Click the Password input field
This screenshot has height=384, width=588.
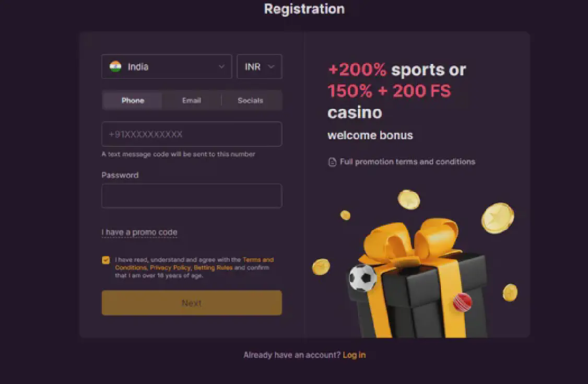[192, 196]
